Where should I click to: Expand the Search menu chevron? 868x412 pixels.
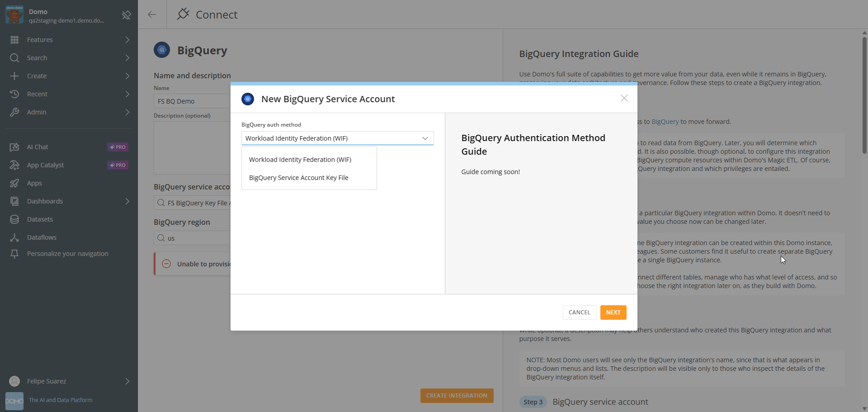pyautogui.click(x=127, y=58)
